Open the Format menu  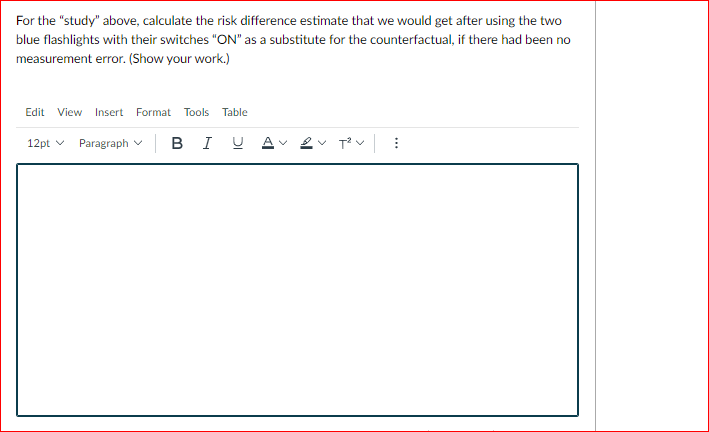[x=153, y=112]
